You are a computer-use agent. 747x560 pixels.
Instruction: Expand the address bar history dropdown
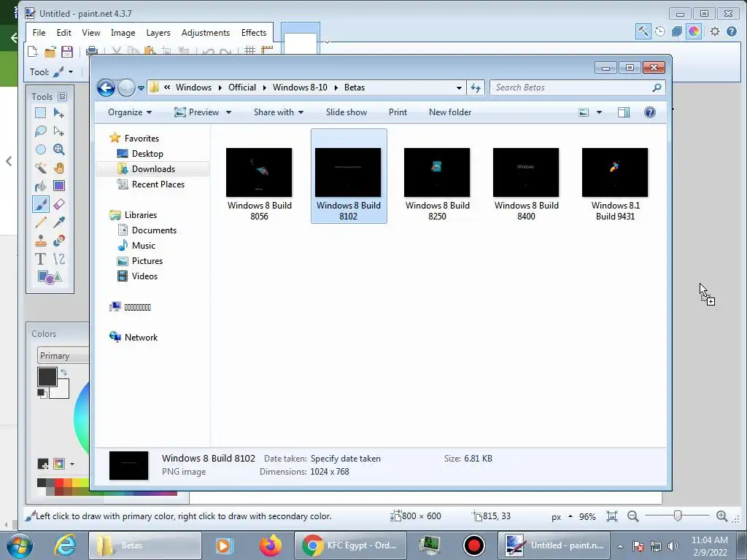click(x=459, y=87)
